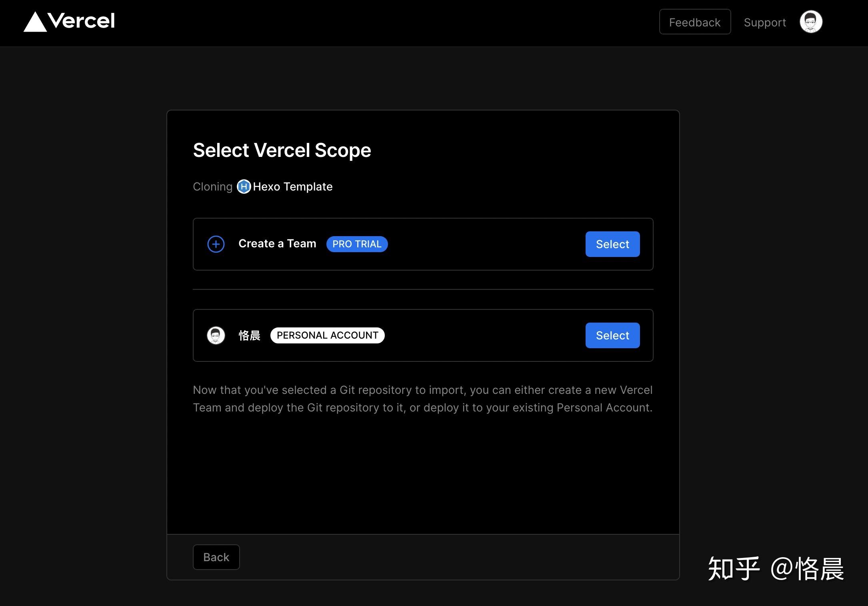The height and width of the screenshot is (606, 868).
Task: Click the "Select Vercel Scope" heading
Action: click(282, 150)
